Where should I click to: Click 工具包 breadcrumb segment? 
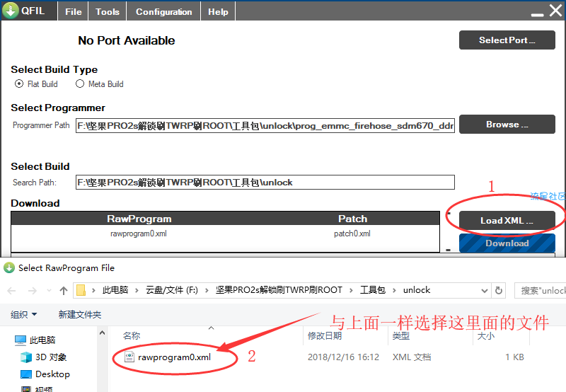(373, 290)
